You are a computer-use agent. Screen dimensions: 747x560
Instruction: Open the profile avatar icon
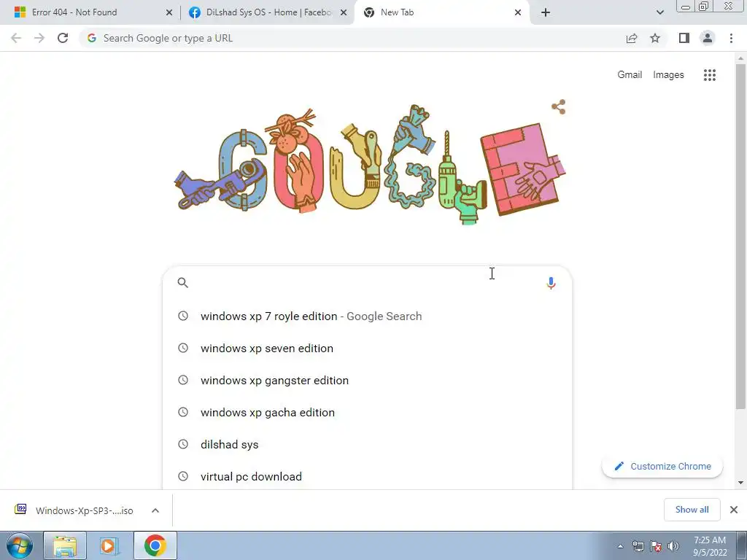click(x=708, y=38)
